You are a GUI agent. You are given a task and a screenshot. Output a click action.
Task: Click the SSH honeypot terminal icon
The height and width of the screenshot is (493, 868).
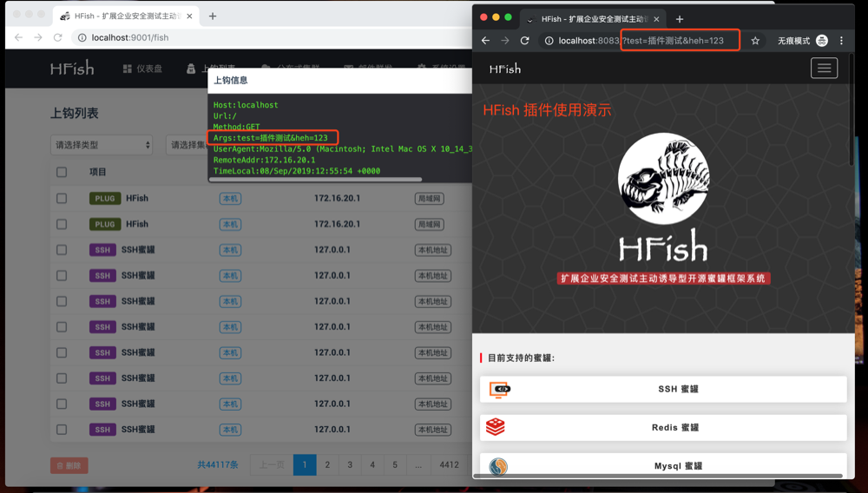point(499,390)
